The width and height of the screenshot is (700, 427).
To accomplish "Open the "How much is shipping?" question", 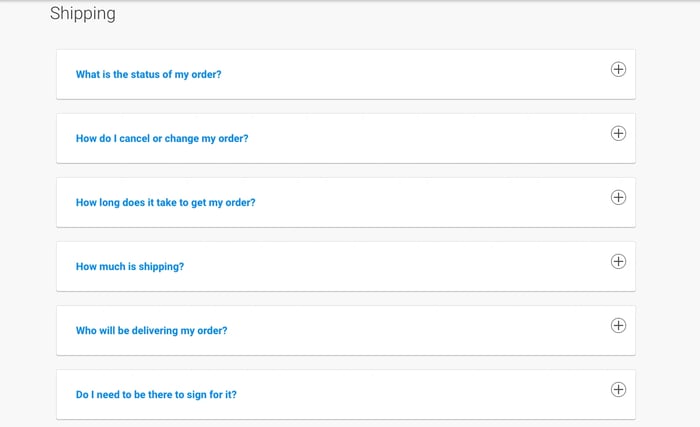I will coord(130,267).
